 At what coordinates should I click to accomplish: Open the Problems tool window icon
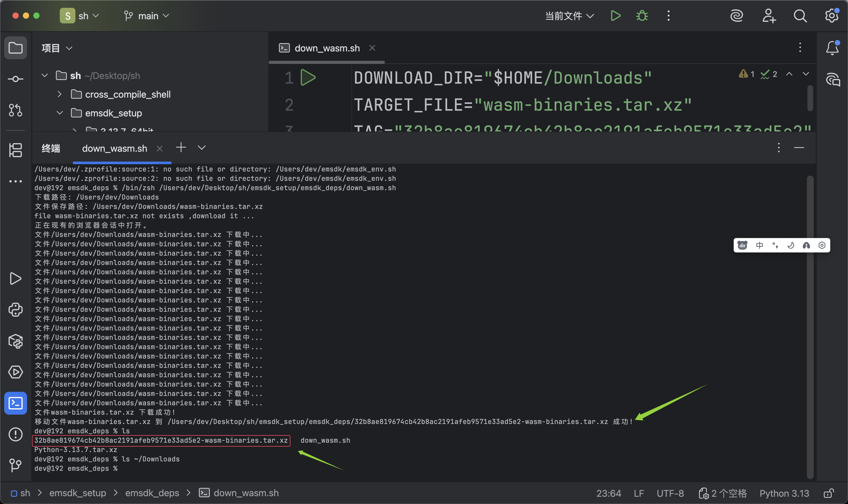[15, 434]
